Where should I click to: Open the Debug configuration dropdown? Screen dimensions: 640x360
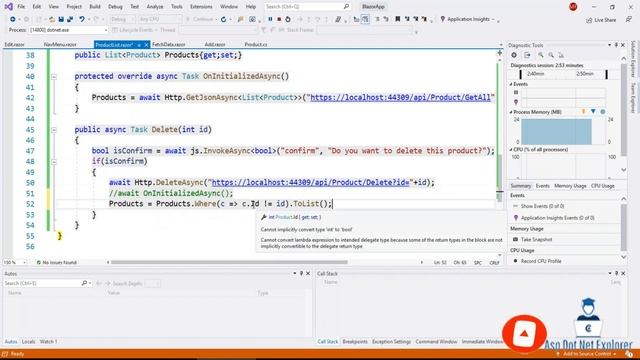(x=122, y=19)
